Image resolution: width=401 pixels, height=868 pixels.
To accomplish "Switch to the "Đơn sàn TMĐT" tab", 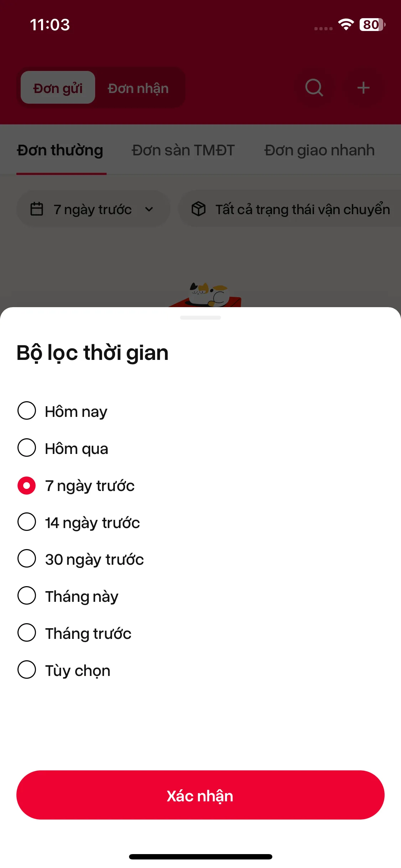I will 183,150.
